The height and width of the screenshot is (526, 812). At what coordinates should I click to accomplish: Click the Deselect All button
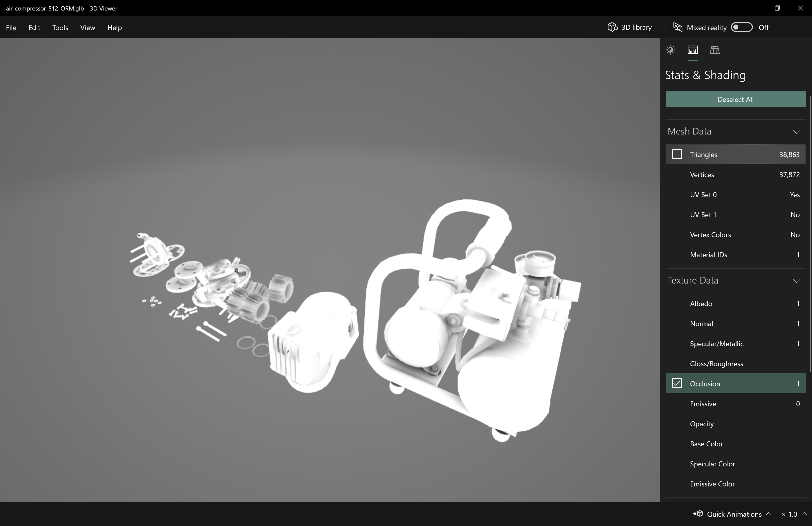736,99
